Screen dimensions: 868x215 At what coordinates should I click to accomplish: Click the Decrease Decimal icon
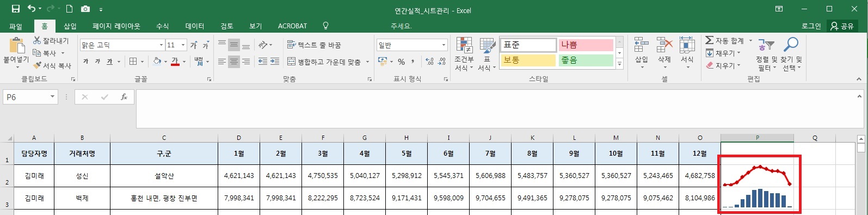pos(442,62)
